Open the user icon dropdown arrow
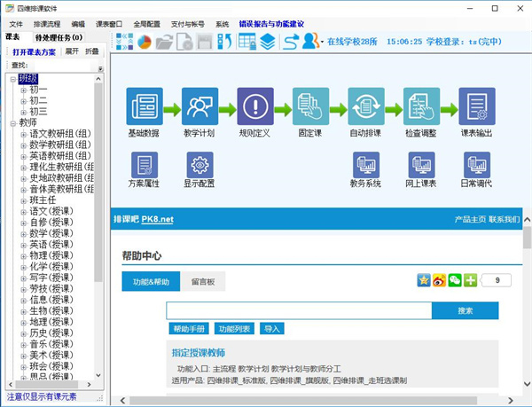 point(322,42)
